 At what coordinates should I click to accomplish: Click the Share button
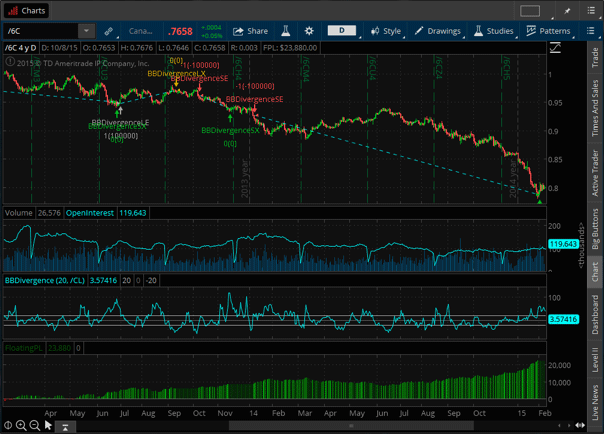tap(251, 31)
